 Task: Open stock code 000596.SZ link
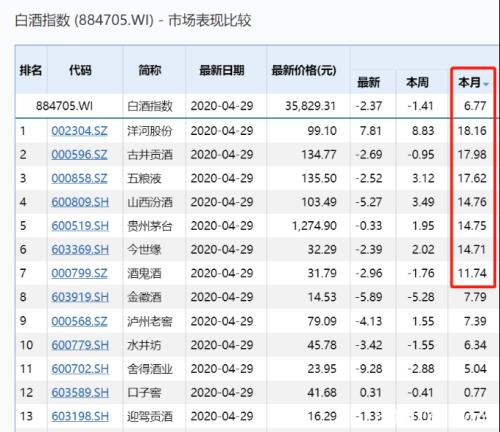point(79,154)
